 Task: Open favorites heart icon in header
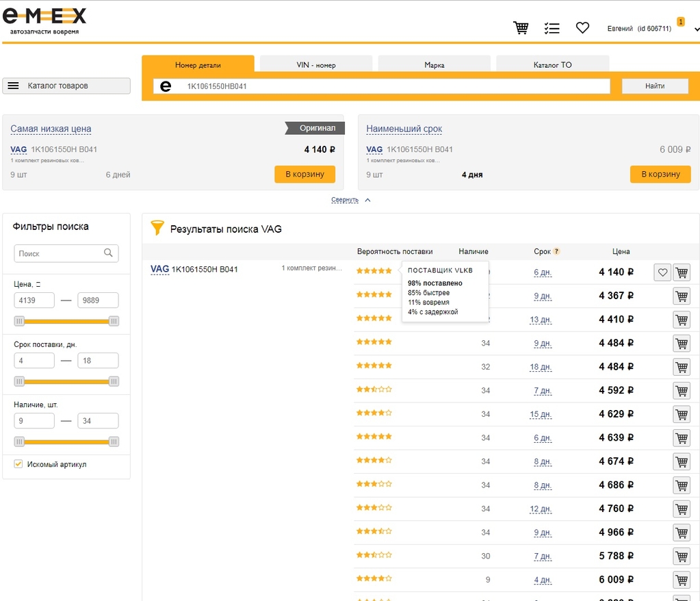tap(582, 27)
